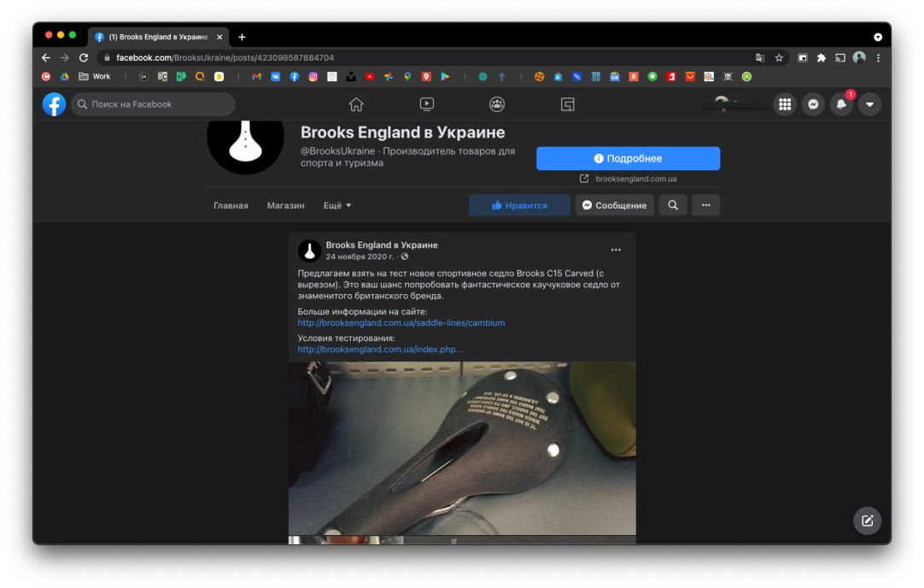Open the Gmail bookmark icon

pos(256,77)
